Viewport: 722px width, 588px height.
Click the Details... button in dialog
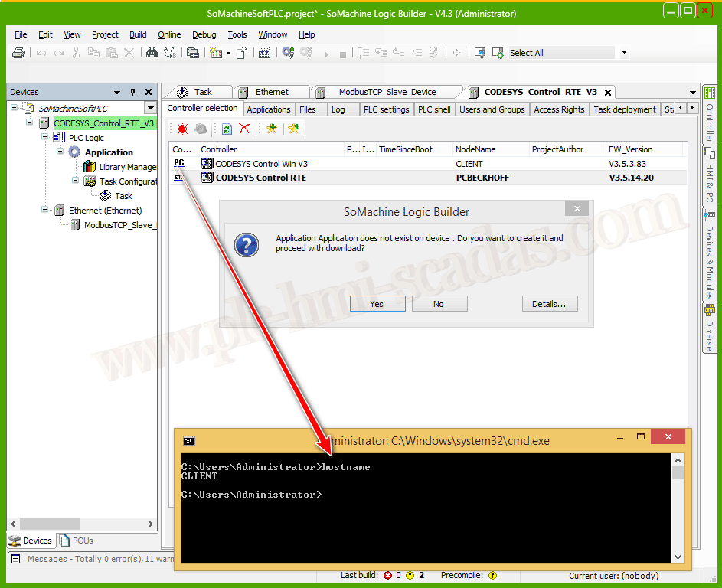(549, 304)
